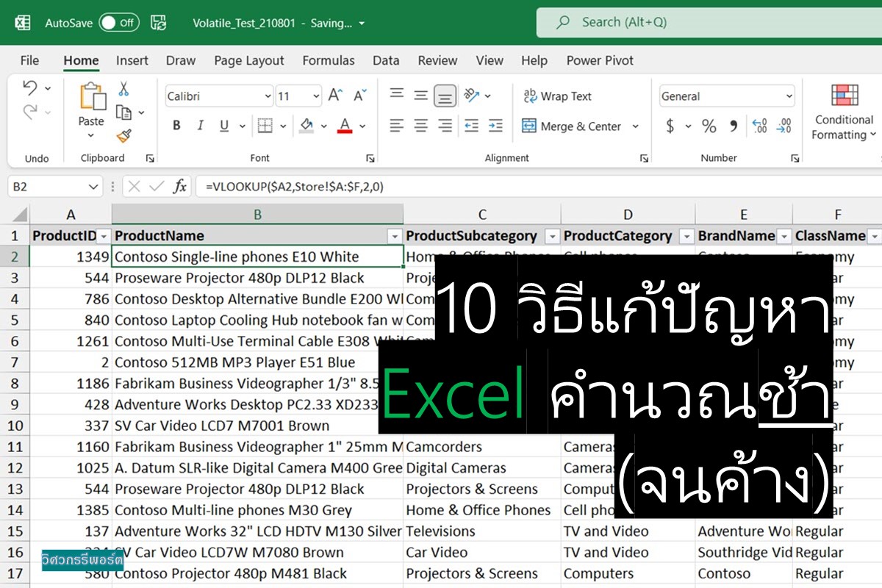Expand the file name dropdown in title bar

(361, 24)
